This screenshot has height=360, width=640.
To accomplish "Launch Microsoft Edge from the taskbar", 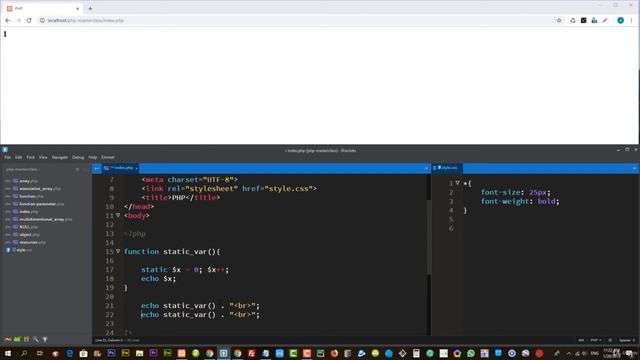I will point(70,353).
